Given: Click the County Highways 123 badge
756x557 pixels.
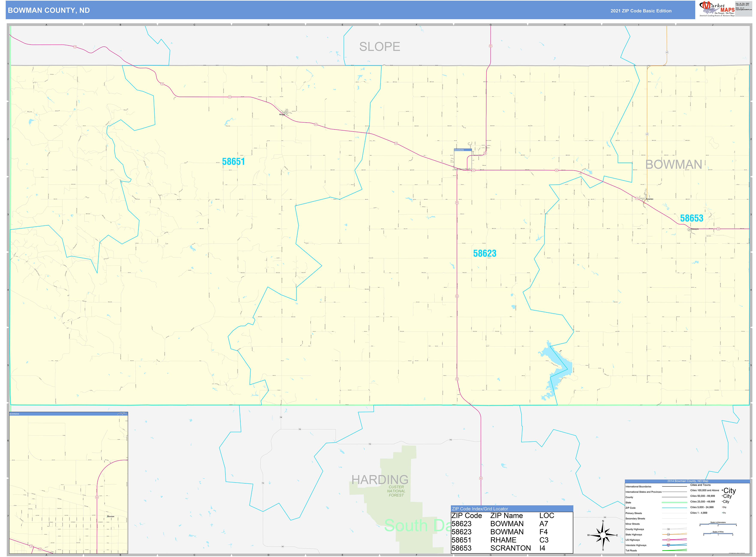Looking at the screenshot, I should pyautogui.click(x=669, y=529).
